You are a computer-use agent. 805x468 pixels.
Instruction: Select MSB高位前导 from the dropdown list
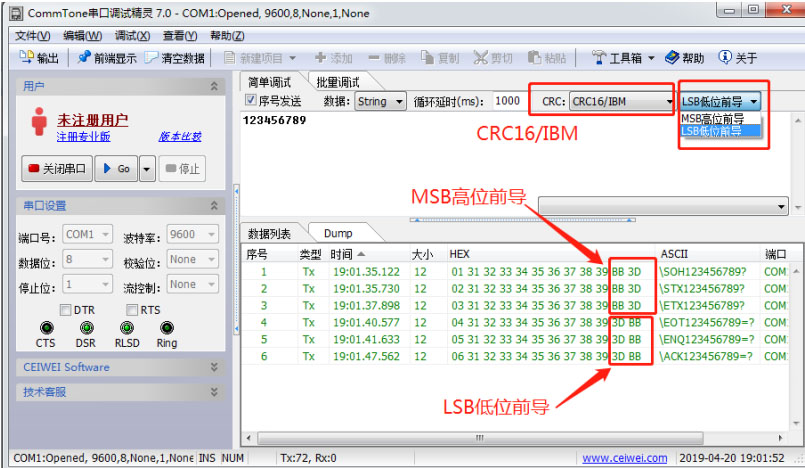pos(720,119)
